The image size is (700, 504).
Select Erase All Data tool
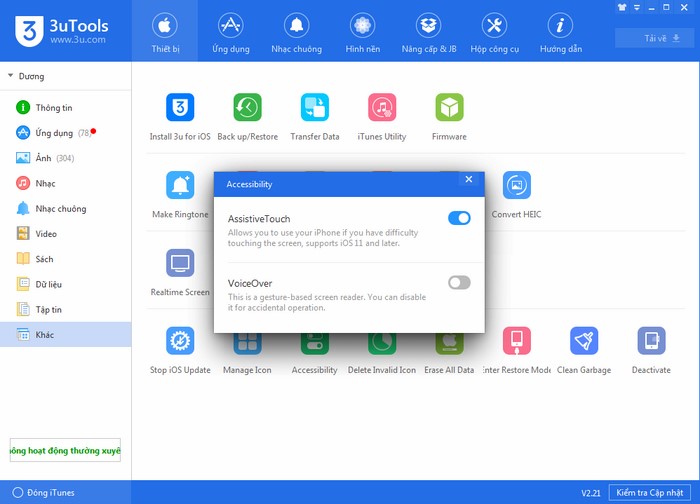point(449,344)
